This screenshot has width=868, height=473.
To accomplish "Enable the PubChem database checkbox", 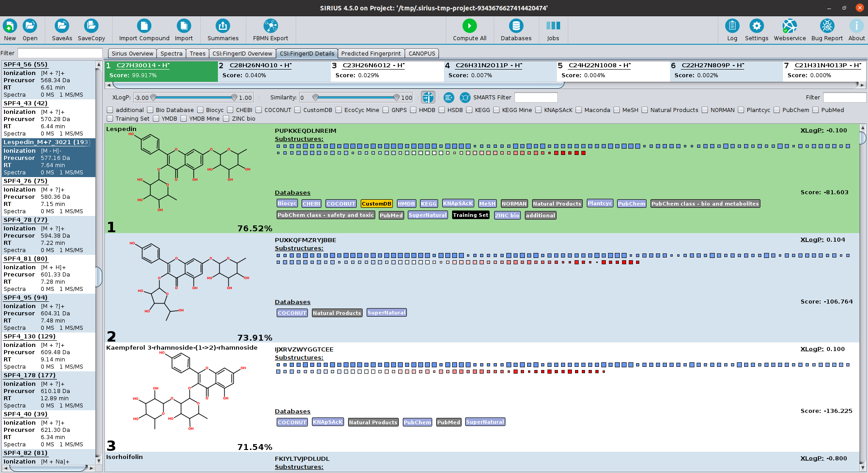I will click(x=777, y=110).
